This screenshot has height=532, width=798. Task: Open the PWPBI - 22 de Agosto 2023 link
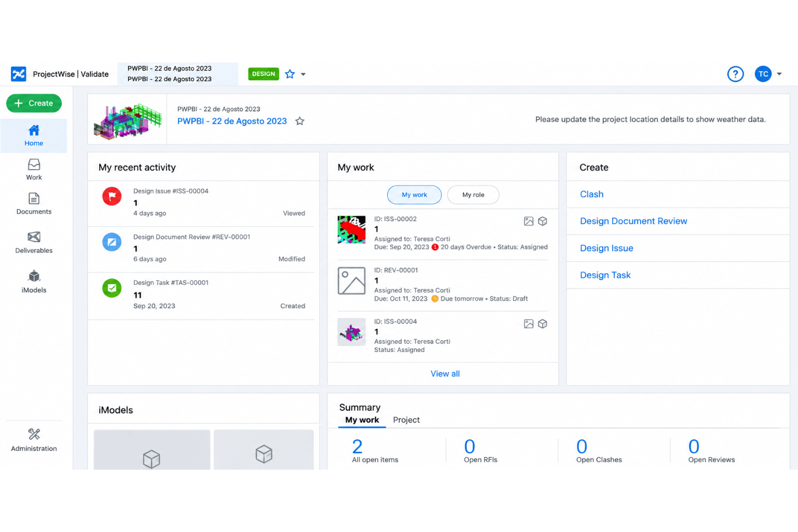[x=232, y=121]
